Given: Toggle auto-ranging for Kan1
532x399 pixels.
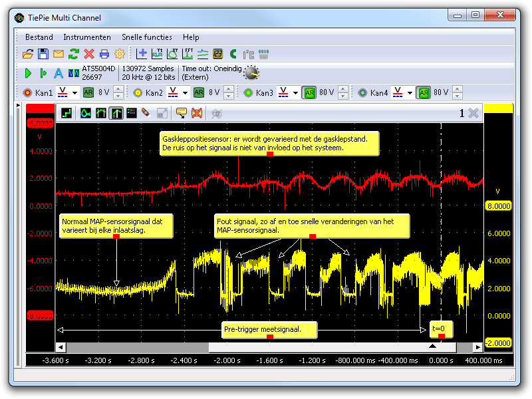Looking at the screenshot, I should coord(88,92).
